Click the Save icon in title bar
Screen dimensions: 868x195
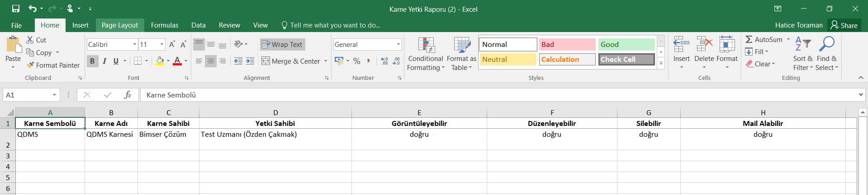coord(16,9)
